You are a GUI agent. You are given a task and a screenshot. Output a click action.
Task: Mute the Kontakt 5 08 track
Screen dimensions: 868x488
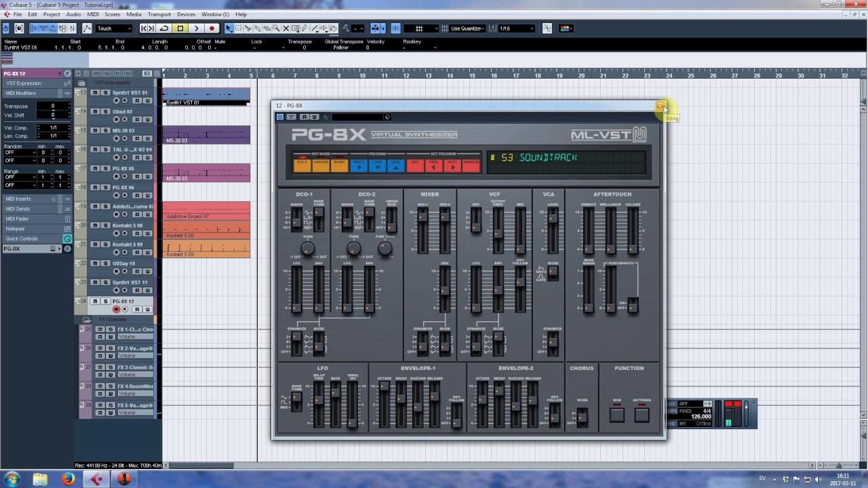(x=95, y=225)
